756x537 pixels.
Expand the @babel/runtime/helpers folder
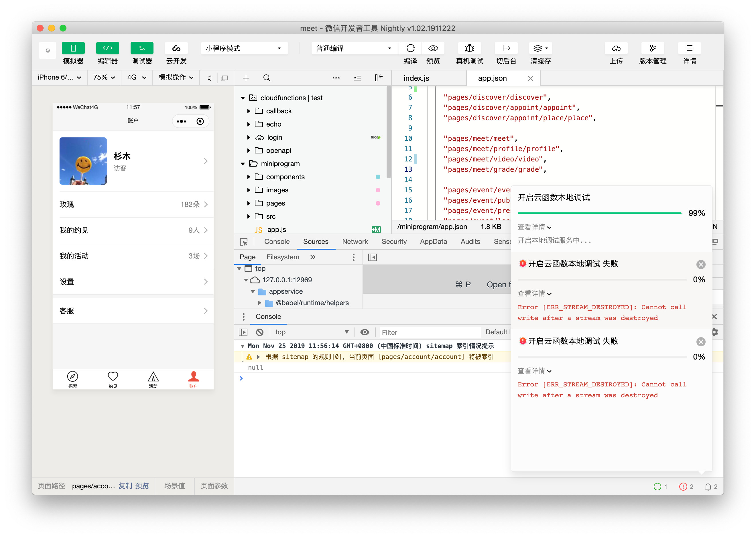click(260, 303)
